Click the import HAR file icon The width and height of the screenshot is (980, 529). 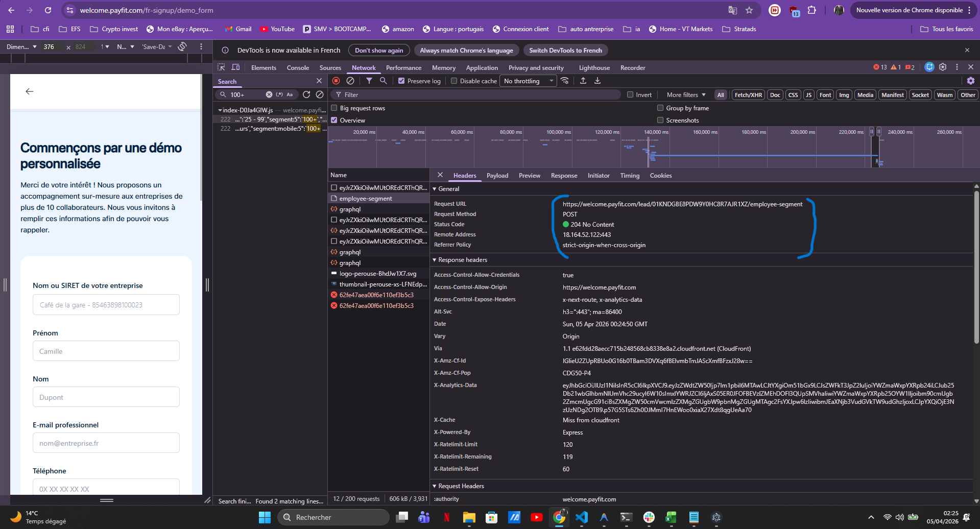(583, 81)
